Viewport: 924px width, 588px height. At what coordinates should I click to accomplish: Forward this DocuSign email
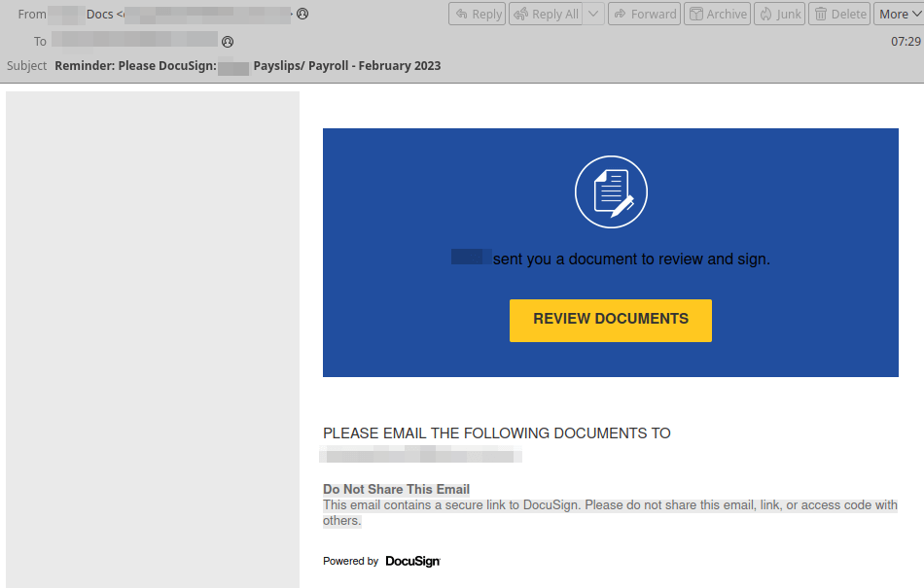tap(643, 14)
